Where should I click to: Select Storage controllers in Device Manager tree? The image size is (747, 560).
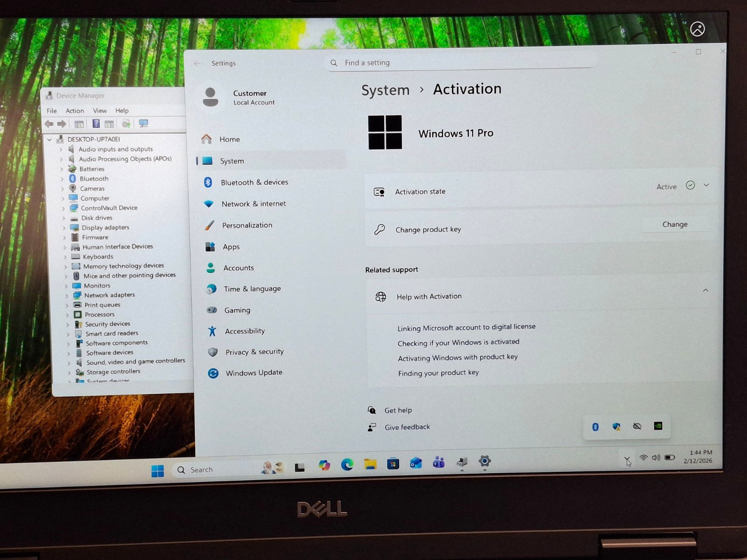(113, 372)
